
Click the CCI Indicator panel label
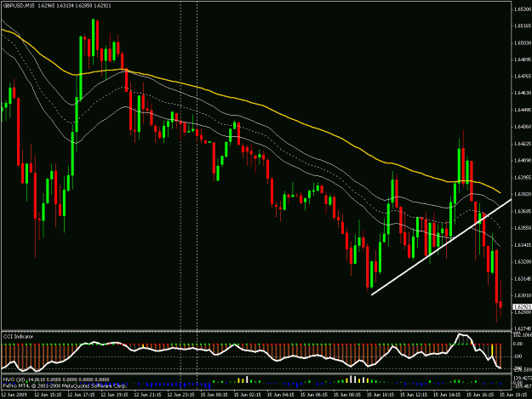(19, 337)
